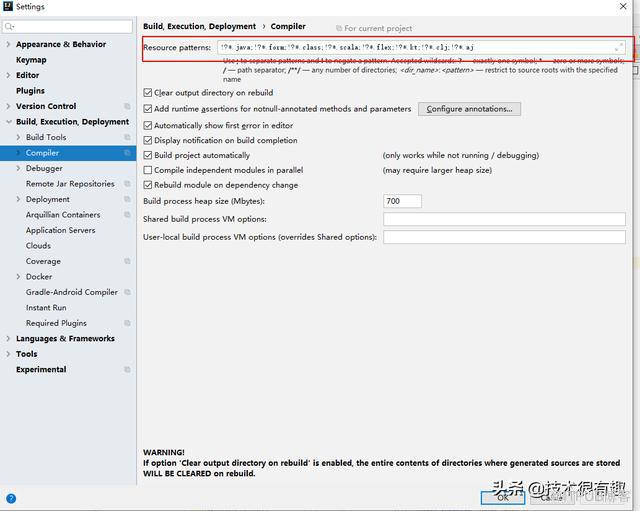
Task: Open Remote Jar Repositories page
Action: click(x=70, y=184)
